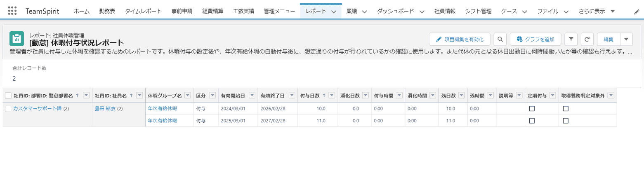Toggle 定期付与 checkbox in first row
This screenshot has width=644, height=182.
pyautogui.click(x=532, y=109)
